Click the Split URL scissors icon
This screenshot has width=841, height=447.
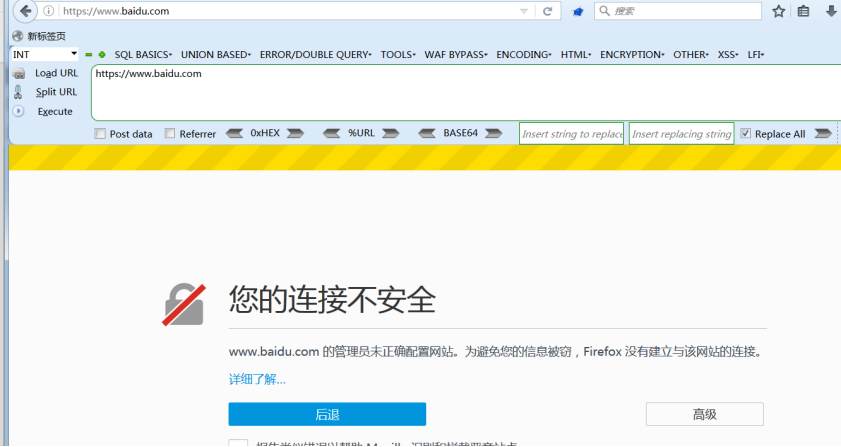(x=18, y=92)
